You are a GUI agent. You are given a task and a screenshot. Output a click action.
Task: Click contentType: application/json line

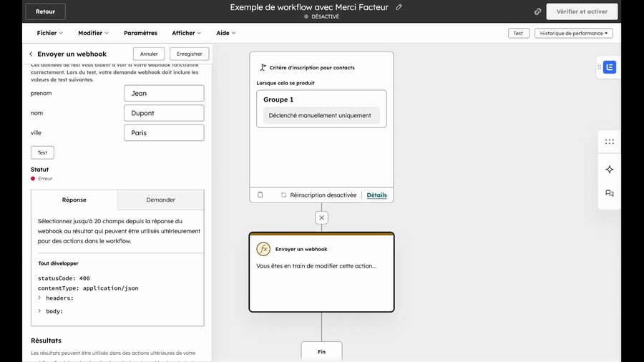point(88,288)
